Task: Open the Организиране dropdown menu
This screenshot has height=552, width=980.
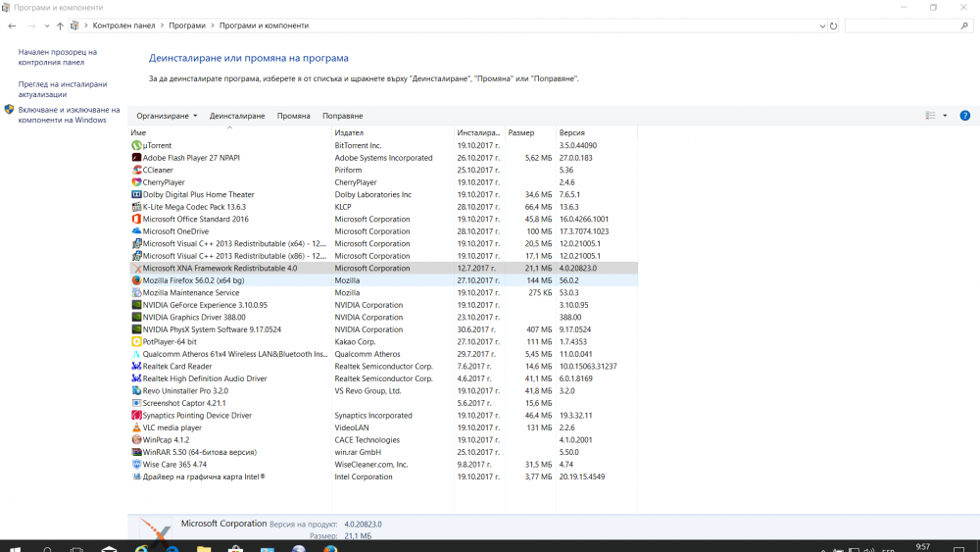Action: [x=167, y=116]
